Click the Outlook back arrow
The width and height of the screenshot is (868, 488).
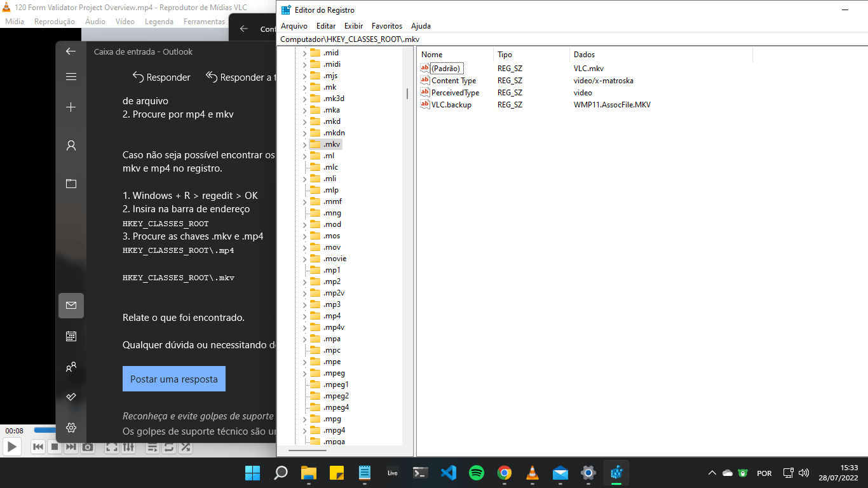[x=71, y=51]
